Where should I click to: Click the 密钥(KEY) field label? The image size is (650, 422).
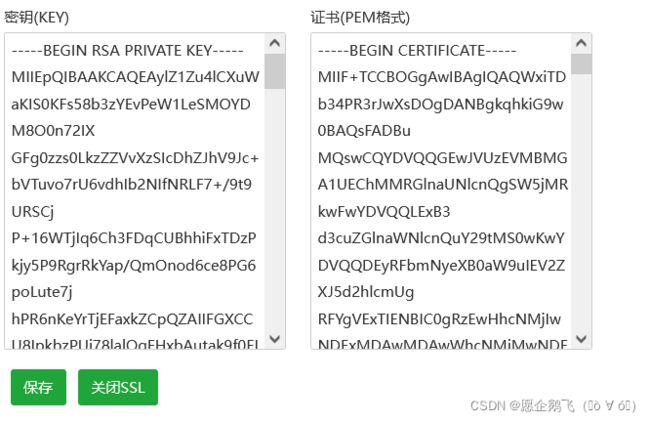point(36,17)
